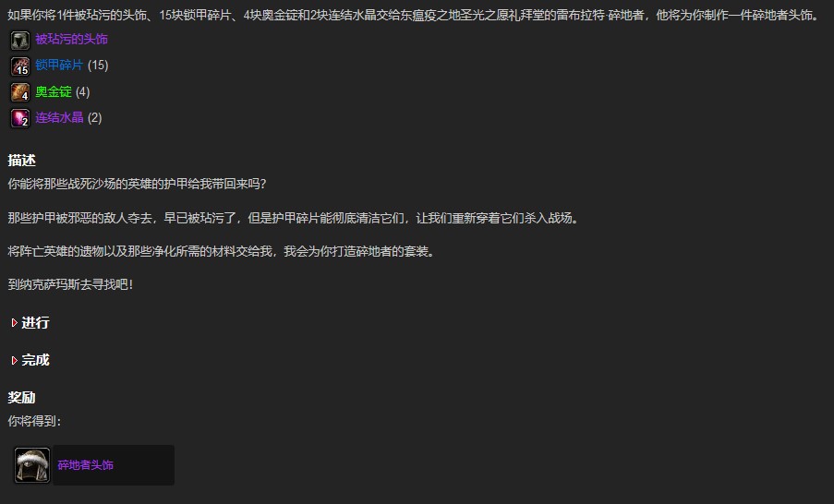Image resolution: width=834 pixels, height=504 pixels.
Task: Open the 连结水晶 item link
Action: click(59, 117)
